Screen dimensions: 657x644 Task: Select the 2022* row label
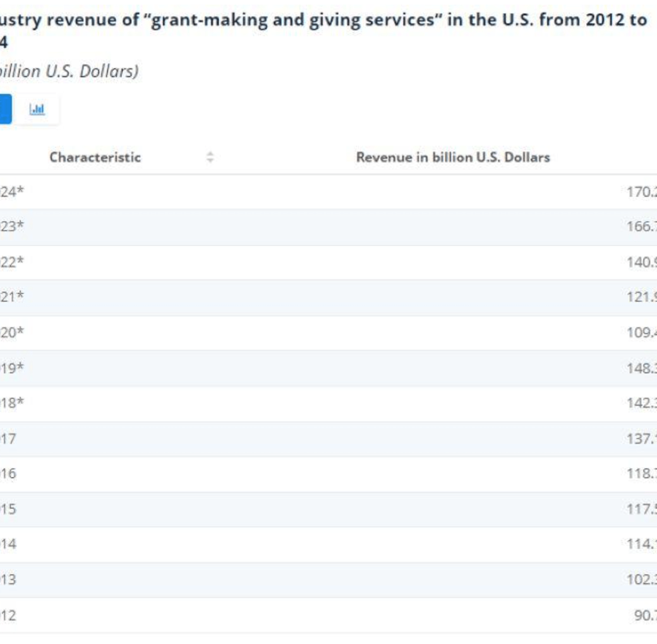point(11,262)
